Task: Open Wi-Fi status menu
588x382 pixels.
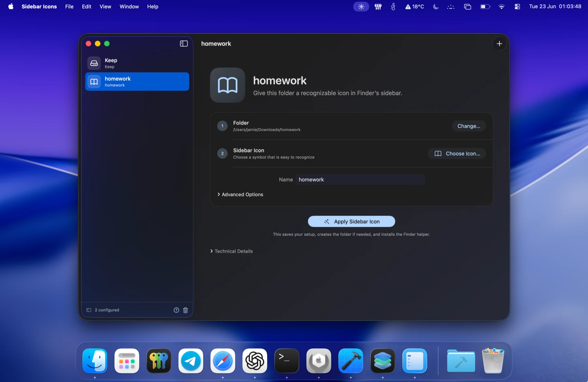Action: (x=501, y=7)
